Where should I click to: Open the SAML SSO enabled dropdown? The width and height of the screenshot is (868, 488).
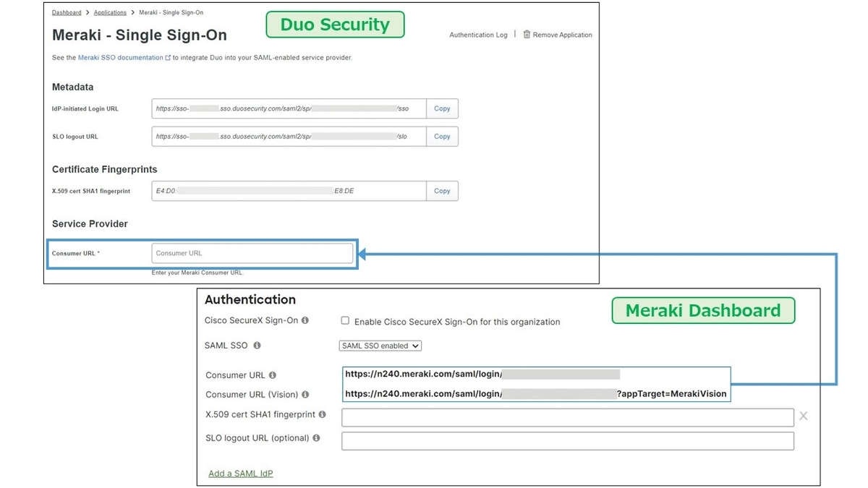click(x=380, y=346)
